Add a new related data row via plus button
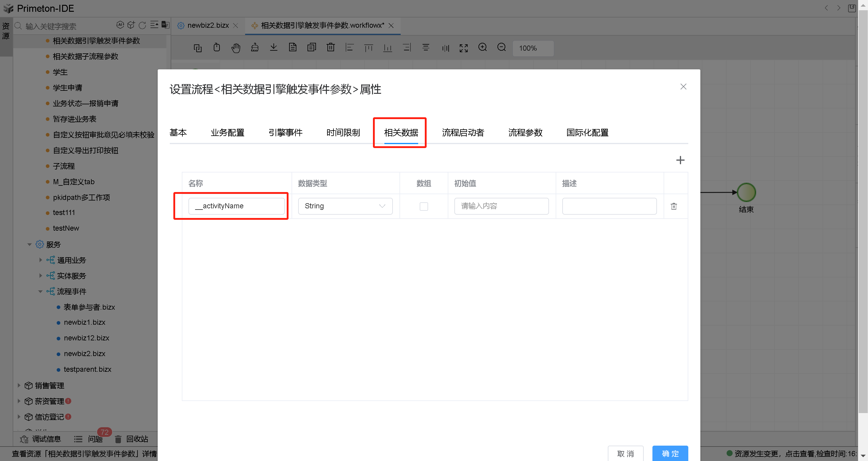 (680, 160)
